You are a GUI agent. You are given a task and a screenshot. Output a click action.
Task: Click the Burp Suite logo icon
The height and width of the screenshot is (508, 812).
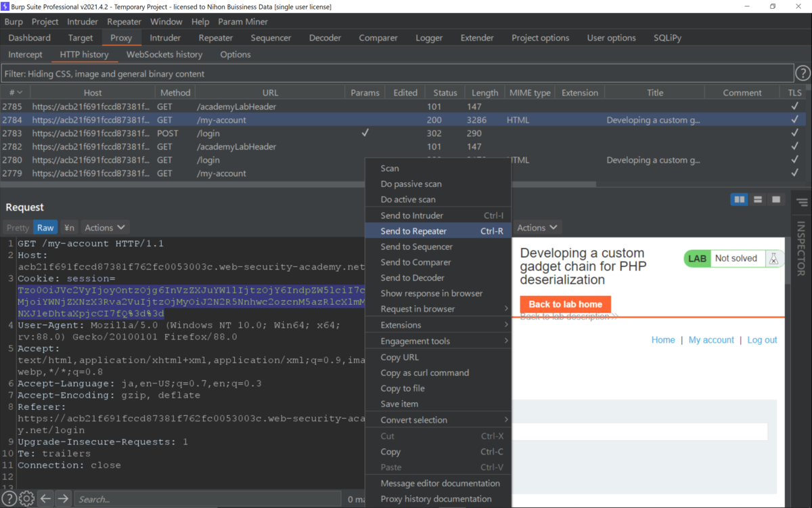click(x=5, y=6)
